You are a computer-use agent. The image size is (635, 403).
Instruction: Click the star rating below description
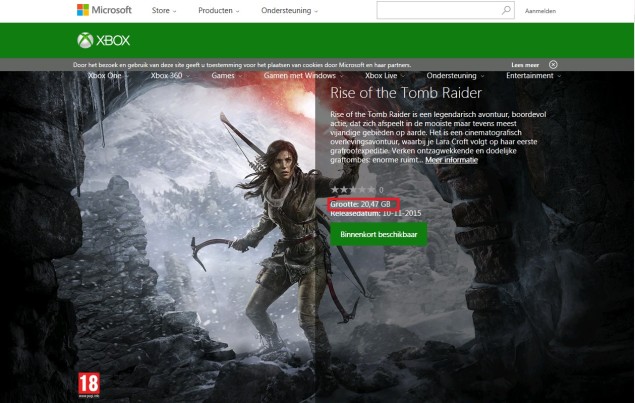tap(353, 189)
